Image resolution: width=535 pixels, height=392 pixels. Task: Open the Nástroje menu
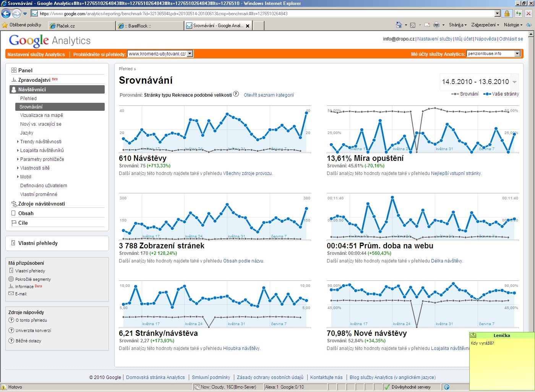(x=513, y=25)
